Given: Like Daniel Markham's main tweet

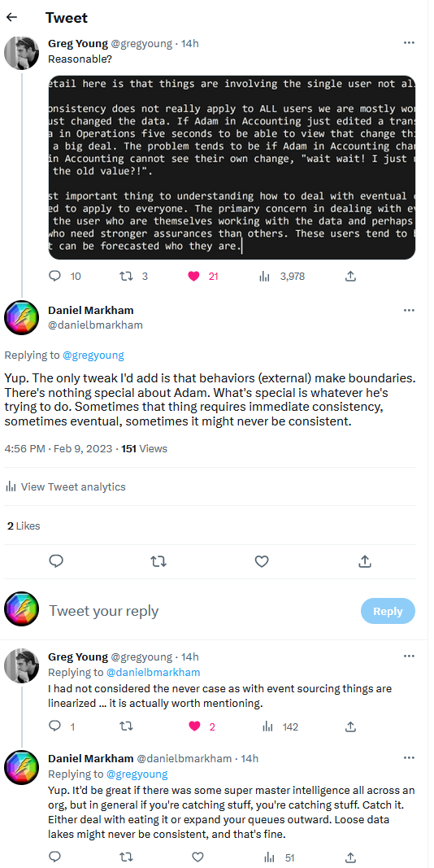Looking at the screenshot, I should point(262,561).
